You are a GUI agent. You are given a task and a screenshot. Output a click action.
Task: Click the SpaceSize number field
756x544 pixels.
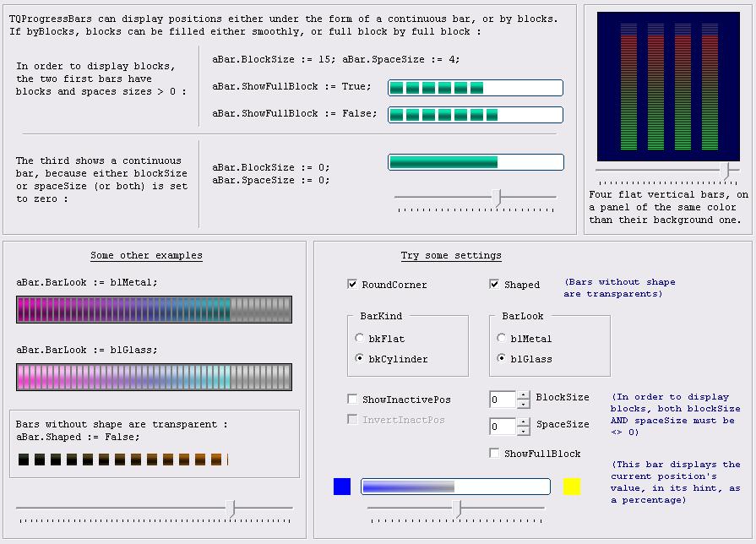tap(503, 425)
